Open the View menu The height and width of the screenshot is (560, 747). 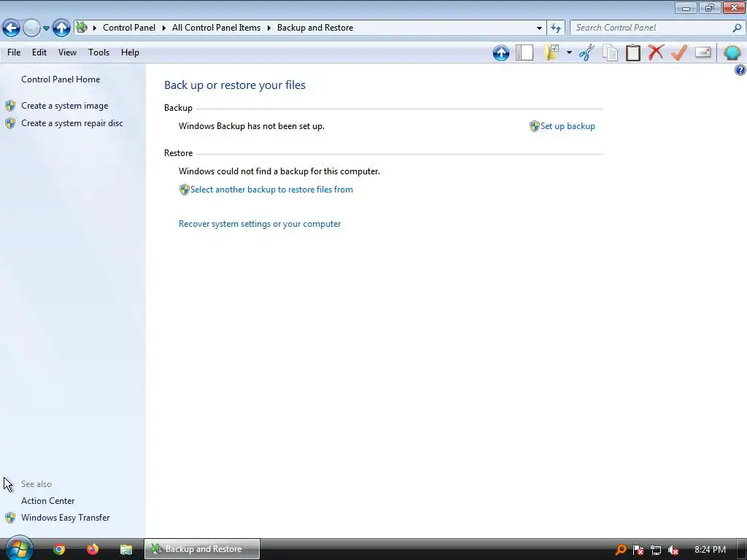coord(67,52)
